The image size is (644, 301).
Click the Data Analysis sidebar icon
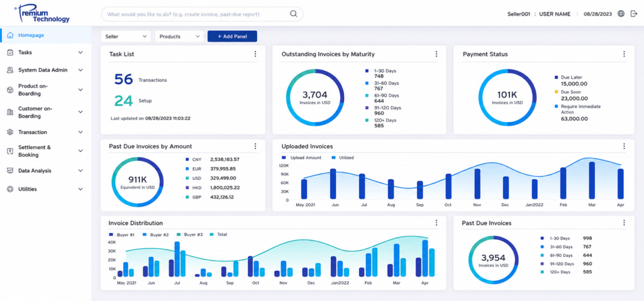10,170
